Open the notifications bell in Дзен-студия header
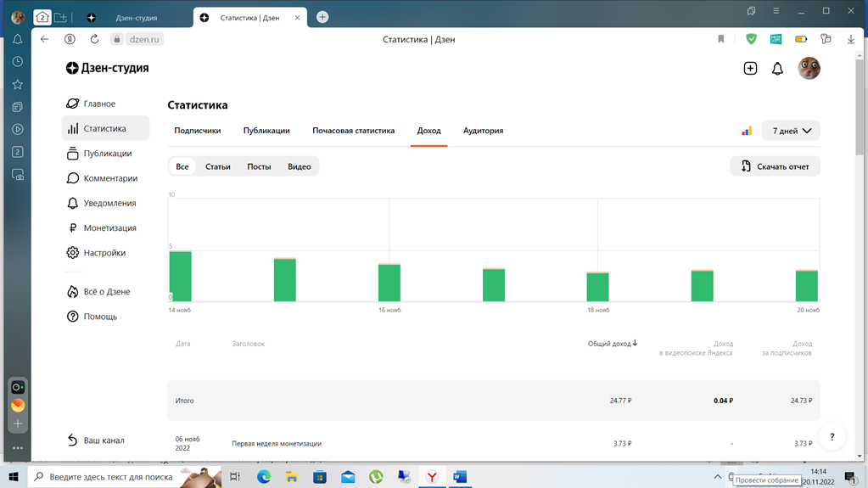This screenshot has width=868, height=488. coord(777,68)
